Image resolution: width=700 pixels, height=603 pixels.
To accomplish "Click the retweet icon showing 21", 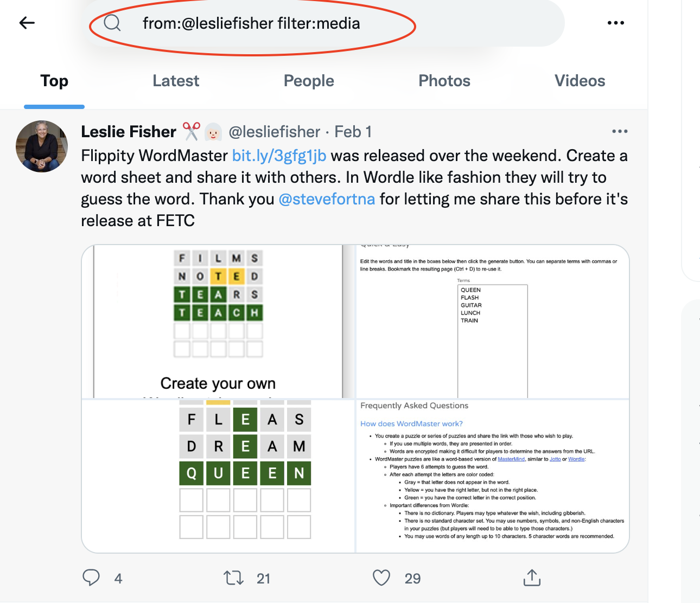I will 233,578.
